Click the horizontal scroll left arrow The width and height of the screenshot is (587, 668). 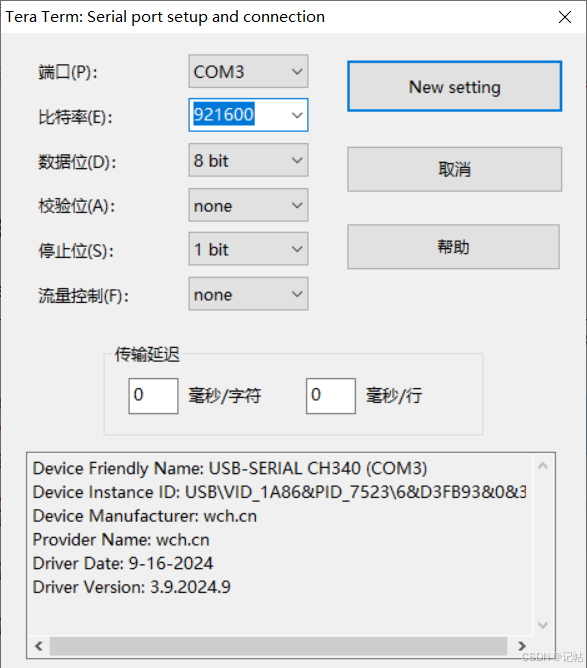point(39,646)
